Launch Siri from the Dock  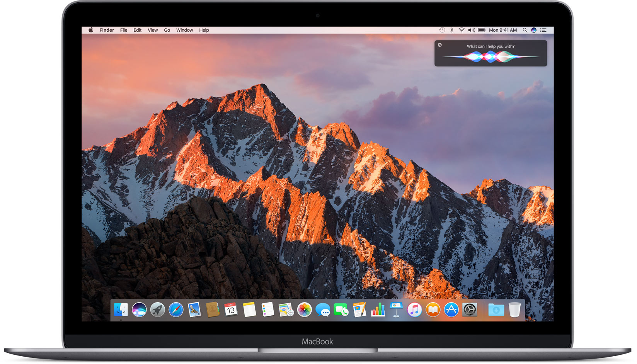(139, 310)
